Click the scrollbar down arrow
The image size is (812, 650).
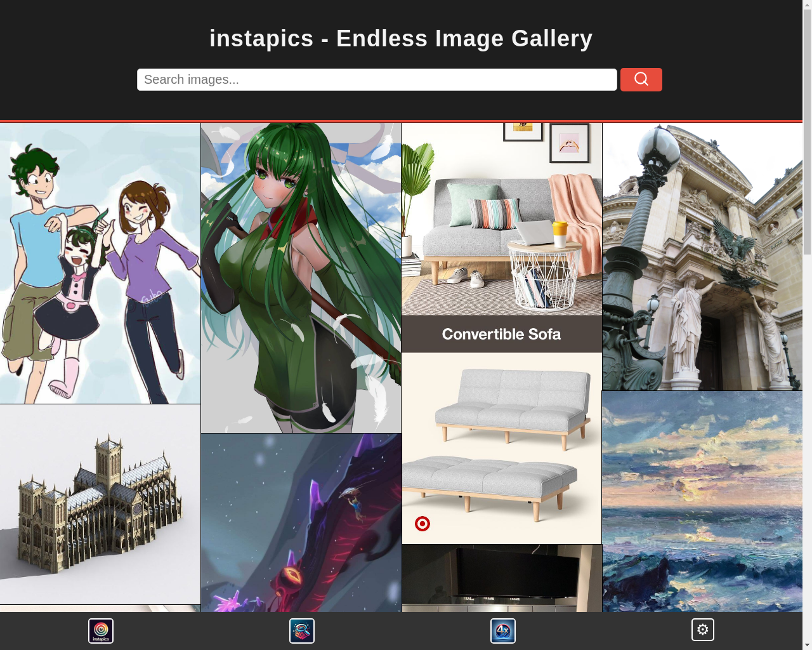[807, 645]
